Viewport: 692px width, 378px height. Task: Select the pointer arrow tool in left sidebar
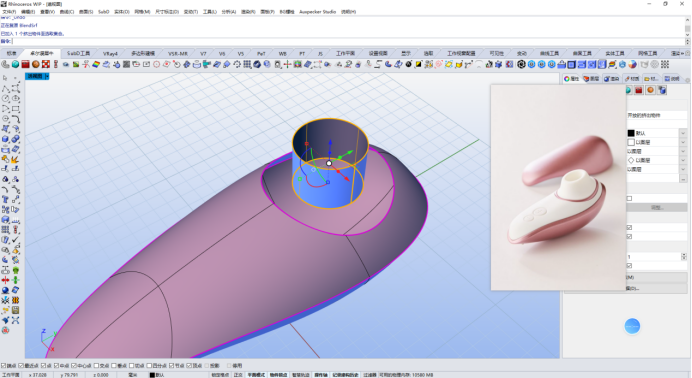[5, 78]
